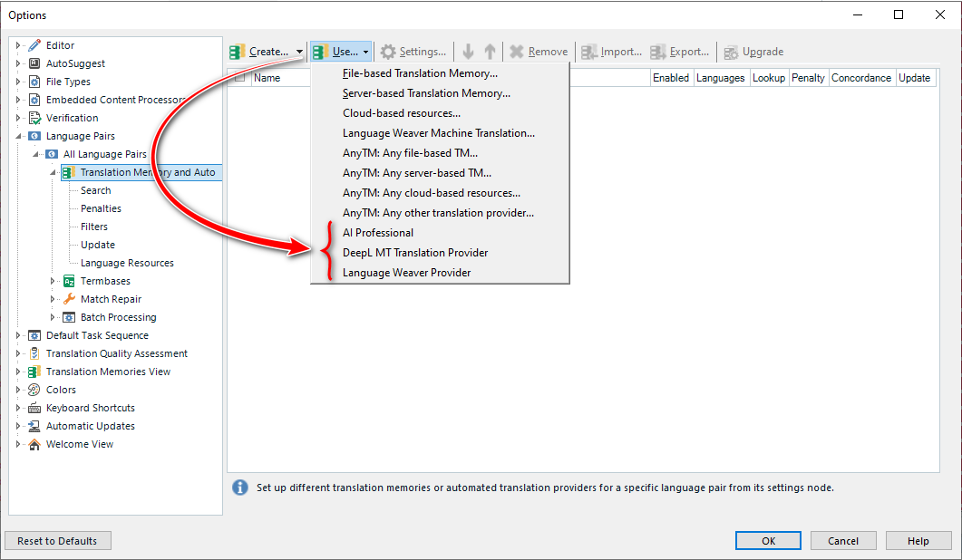
Task: Click the Termbases icon
Action: coord(69,281)
